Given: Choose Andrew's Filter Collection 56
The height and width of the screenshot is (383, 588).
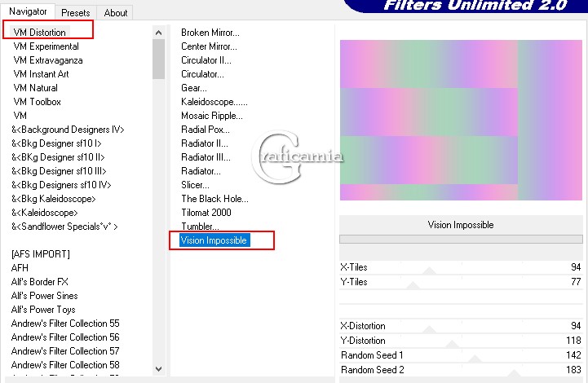Looking at the screenshot, I should (x=65, y=337).
